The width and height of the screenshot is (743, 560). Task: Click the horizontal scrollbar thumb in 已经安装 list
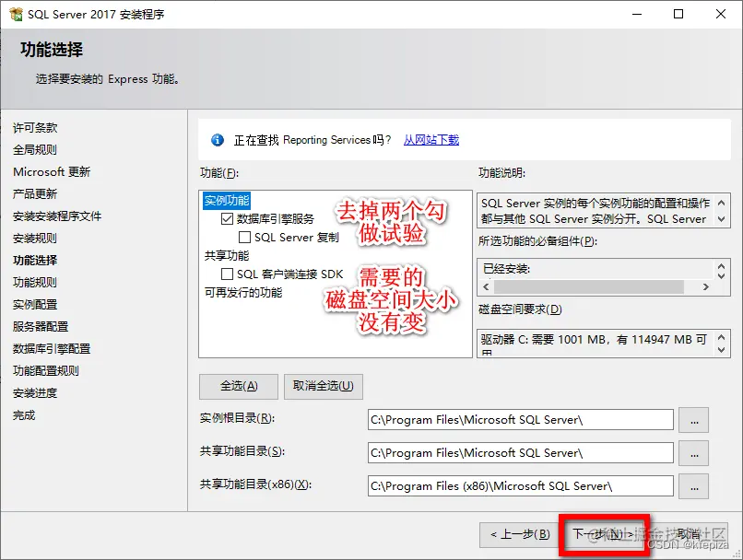[x=589, y=286]
